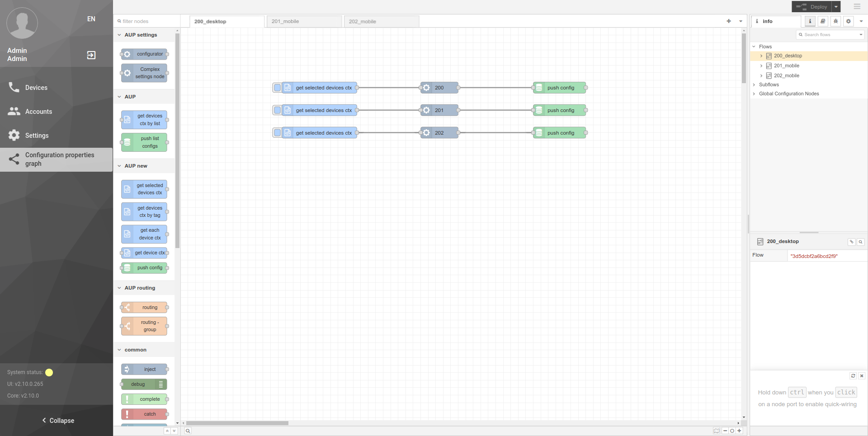
Task: Open Settings via the gear icon
Action: point(14,135)
